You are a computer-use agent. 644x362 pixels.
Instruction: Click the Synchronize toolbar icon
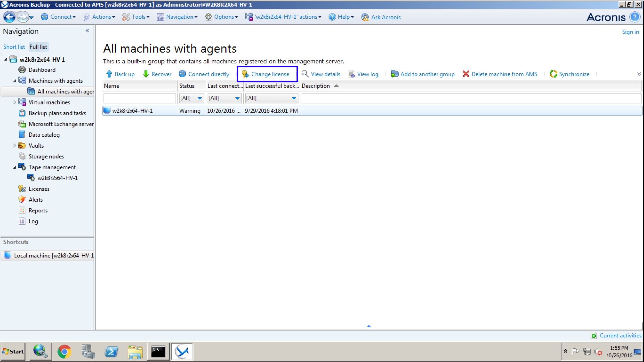(553, 74)
